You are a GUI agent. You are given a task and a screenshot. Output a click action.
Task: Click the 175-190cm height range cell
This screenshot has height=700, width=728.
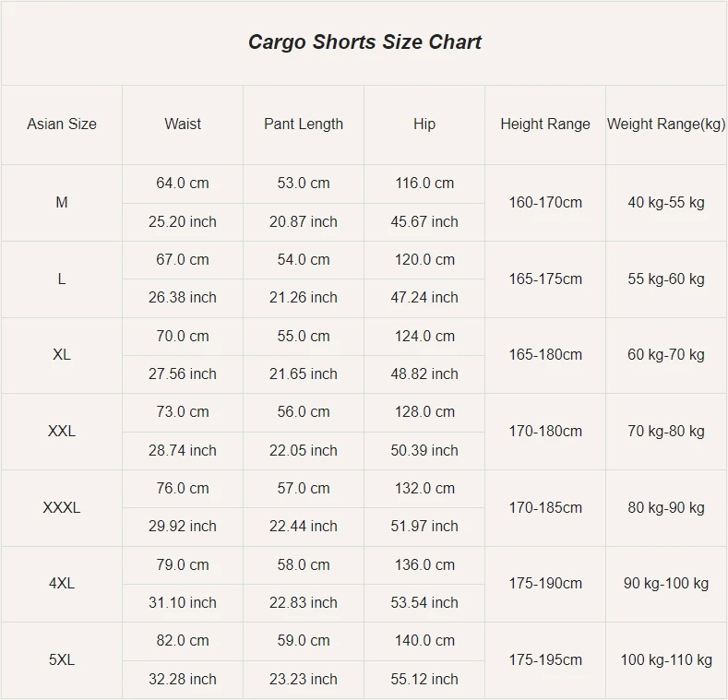[x=545, y=583]
